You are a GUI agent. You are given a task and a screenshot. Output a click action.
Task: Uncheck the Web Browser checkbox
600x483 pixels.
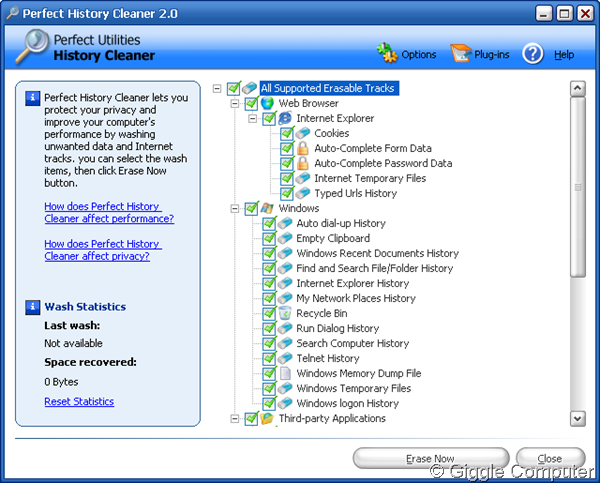tap(251, 103)
